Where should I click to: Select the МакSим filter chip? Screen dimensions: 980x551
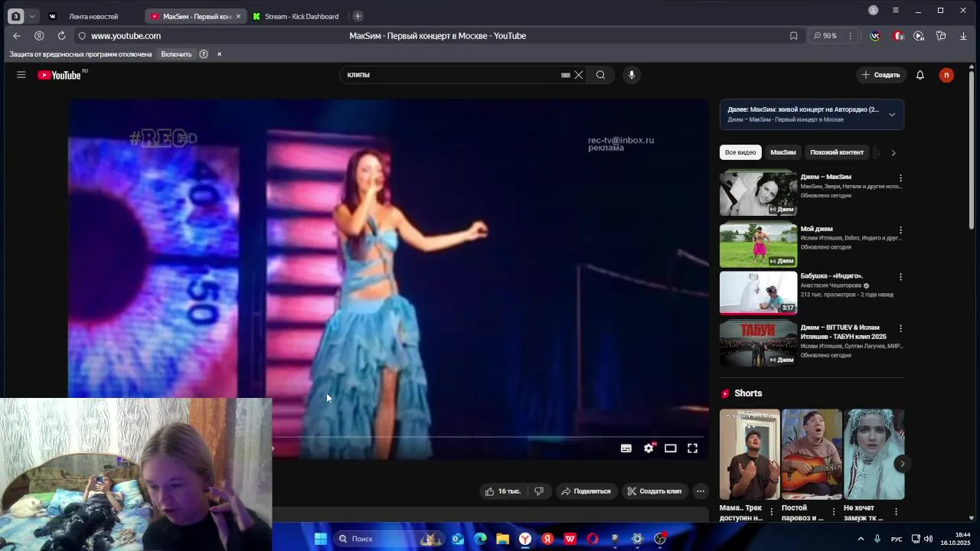tap(782, 152)
